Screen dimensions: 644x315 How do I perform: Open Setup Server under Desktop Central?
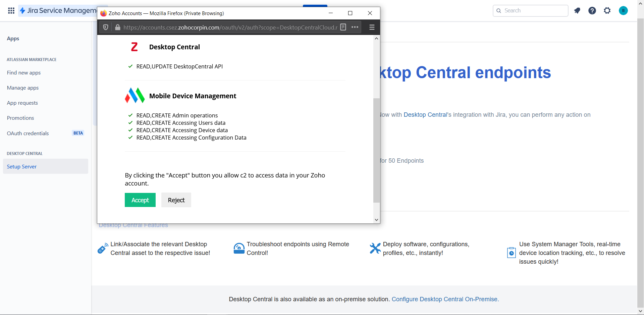(22, 167)
